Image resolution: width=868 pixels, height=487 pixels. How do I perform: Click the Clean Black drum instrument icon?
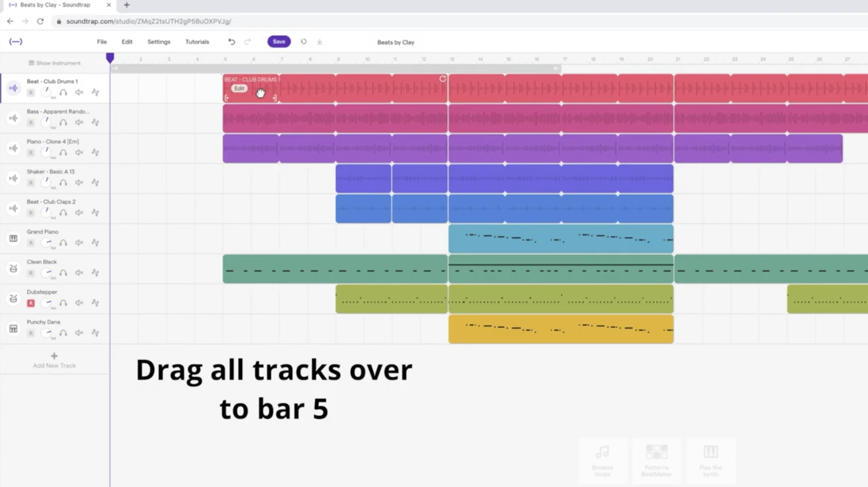coord(13,268)
